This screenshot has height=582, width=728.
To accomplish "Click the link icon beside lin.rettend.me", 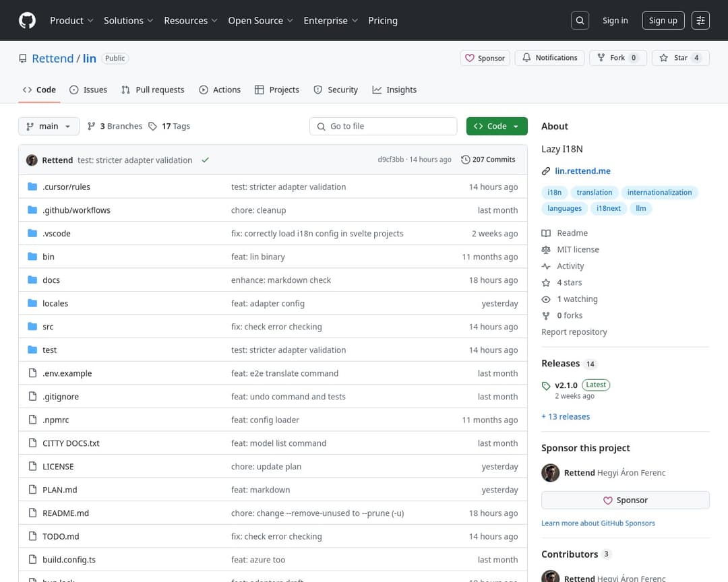I will 546,171.
